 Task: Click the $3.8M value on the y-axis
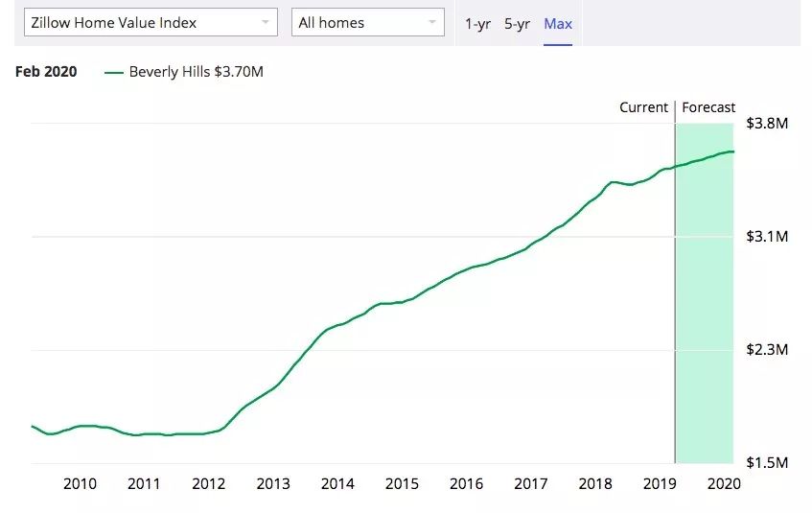(x=767, y=124)
